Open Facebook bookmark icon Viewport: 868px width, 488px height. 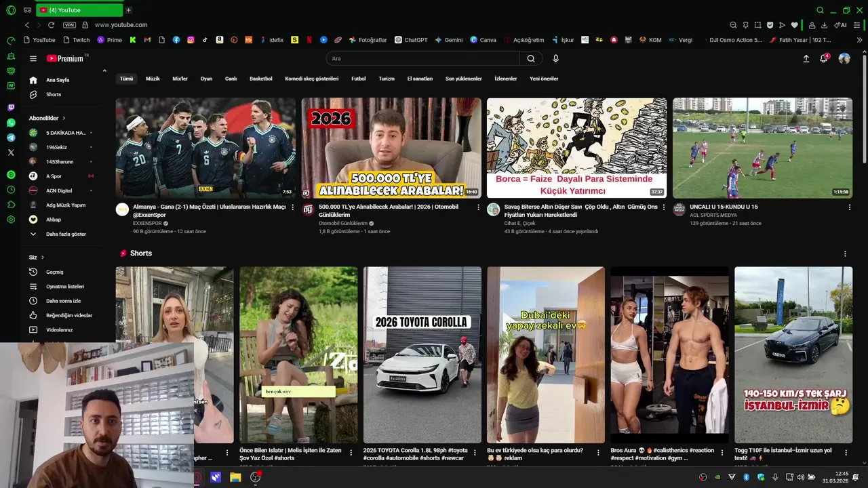click(x=176, y=40)
